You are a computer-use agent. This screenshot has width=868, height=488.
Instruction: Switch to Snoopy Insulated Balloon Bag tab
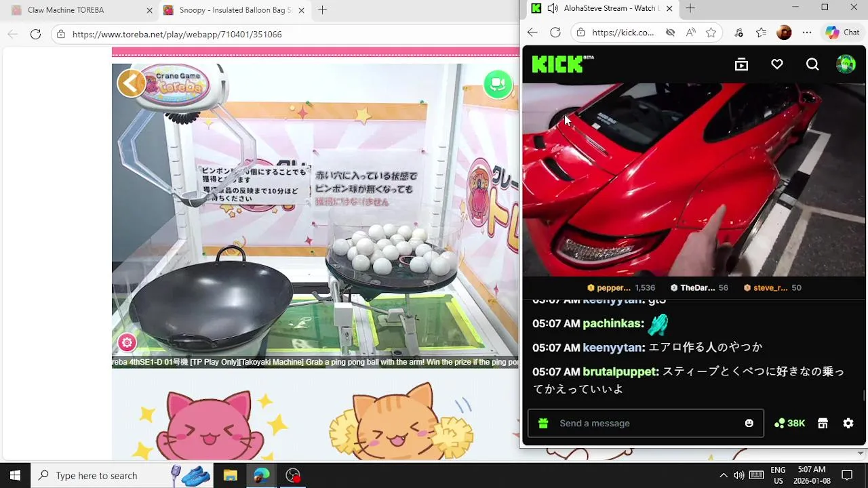234,10
